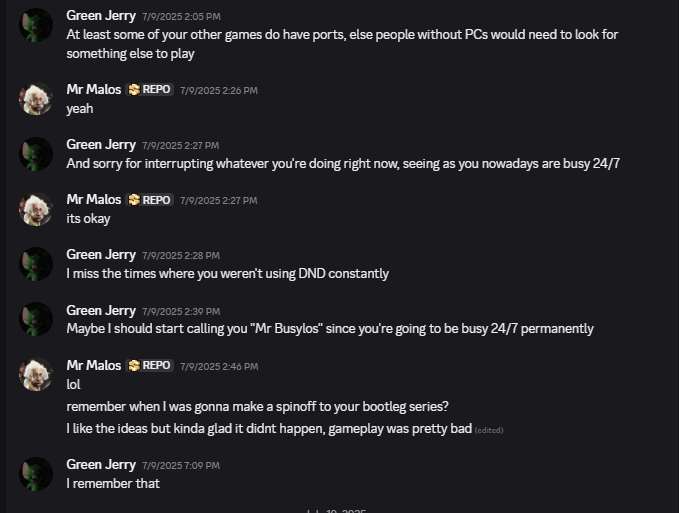
Task: Click the message "I remember that"
Action: [113, 483]
